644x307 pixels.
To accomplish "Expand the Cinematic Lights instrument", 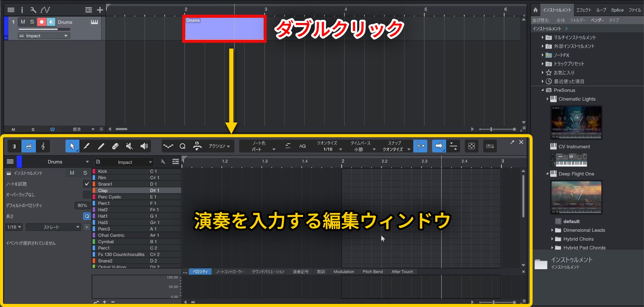I will (x=547, y=99).
